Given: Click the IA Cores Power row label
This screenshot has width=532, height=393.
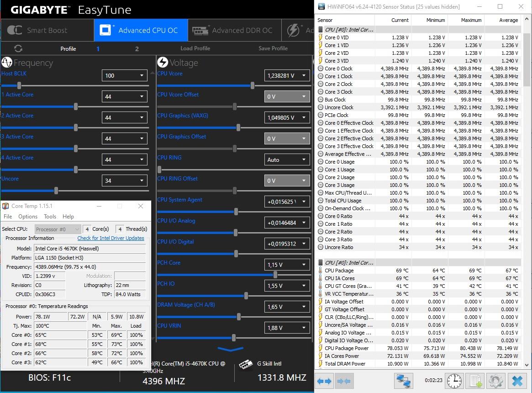Looking at the screenshot, I should point(342,356).
